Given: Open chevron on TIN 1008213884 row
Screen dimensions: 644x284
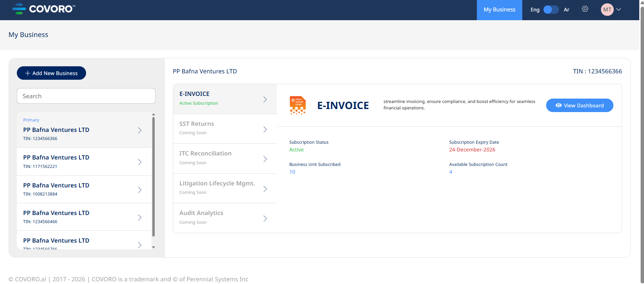Looking at the screenshot, I should click(x=140, y=190).
